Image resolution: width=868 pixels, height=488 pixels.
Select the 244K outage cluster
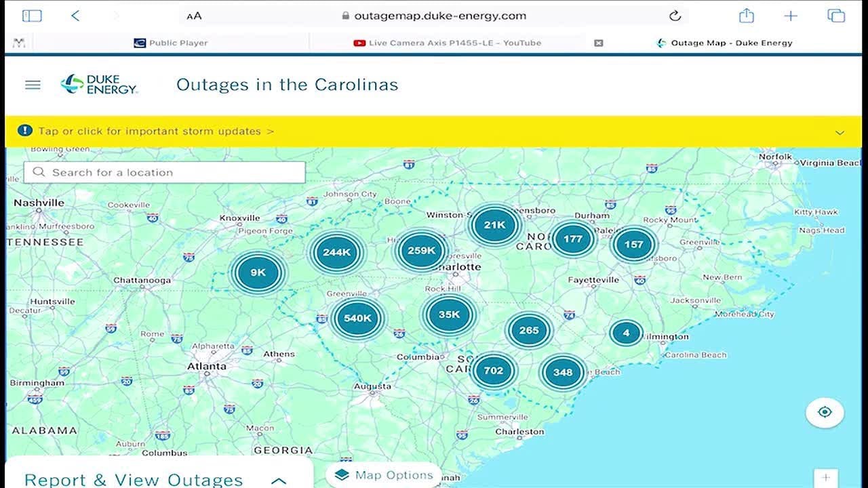coord(336,252)
